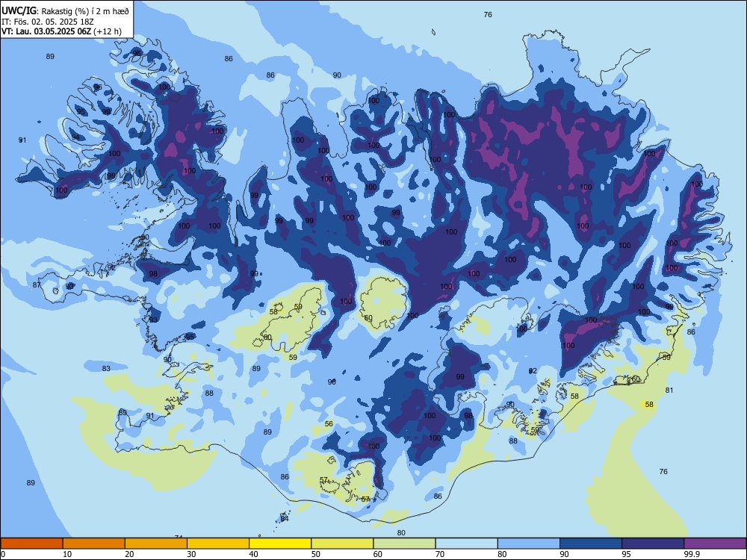The image size is (747, 560).
Task: Click the "30" label under the color scale
Action: (191, 554)
